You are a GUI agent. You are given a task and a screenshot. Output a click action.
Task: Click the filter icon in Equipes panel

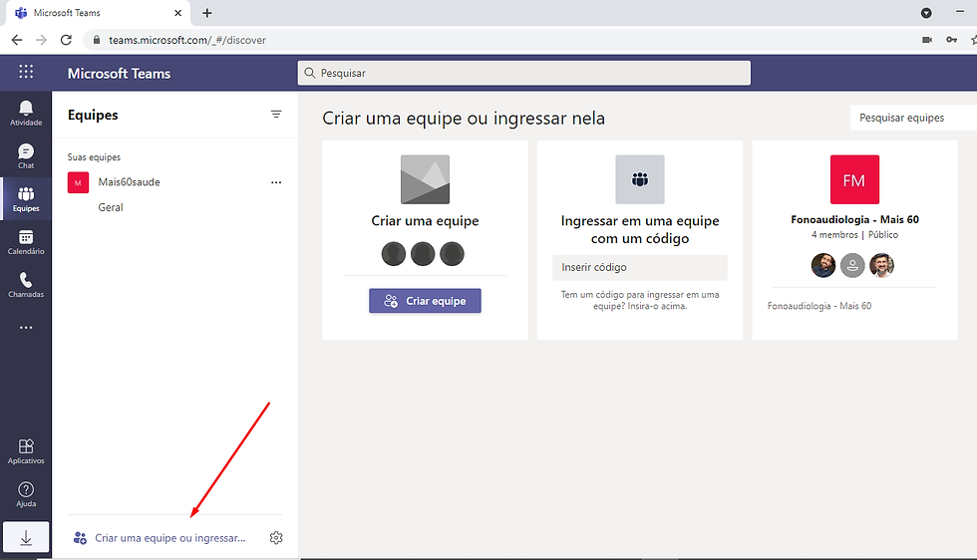pos(276,115)
